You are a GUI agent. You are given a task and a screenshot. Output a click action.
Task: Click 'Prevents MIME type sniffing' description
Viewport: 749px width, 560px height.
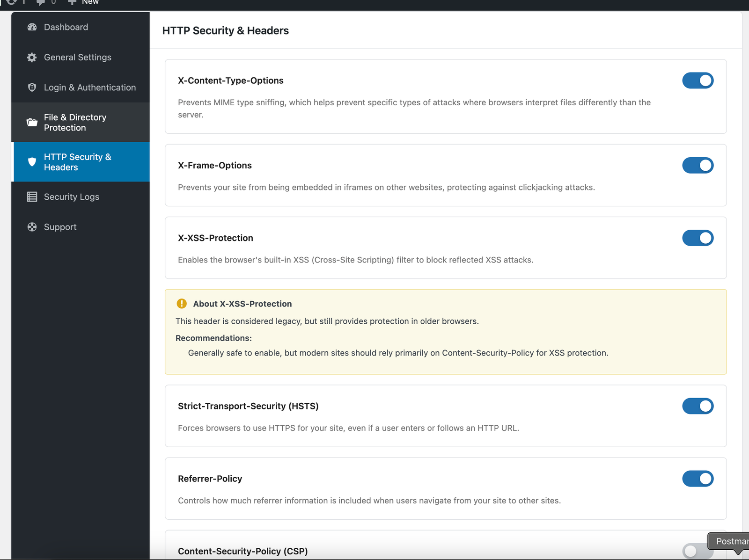414,109
